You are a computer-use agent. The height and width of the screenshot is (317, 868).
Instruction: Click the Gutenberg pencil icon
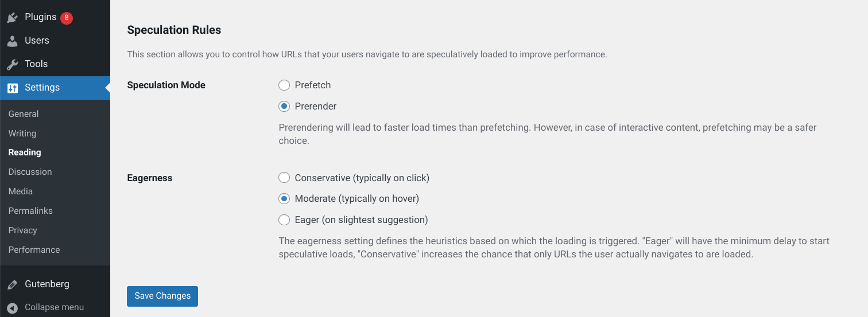(13, 284)
